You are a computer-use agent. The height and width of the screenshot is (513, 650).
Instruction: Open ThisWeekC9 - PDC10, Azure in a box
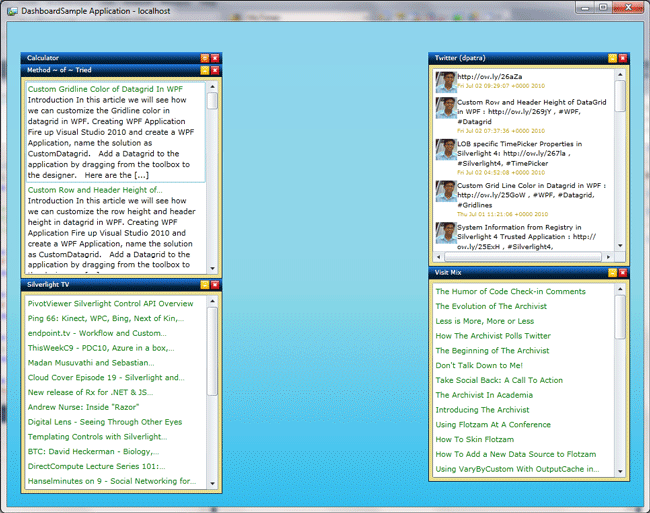click(101, 348)
